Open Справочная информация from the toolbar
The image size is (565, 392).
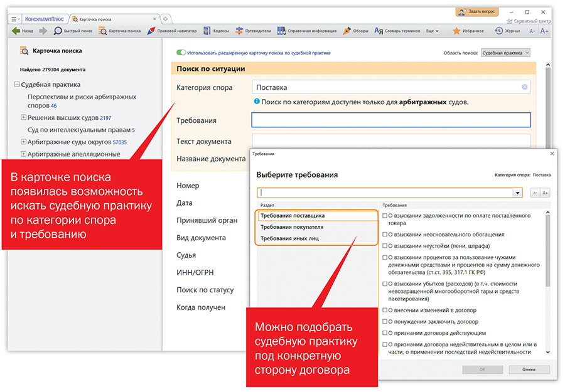tap(306, 31)
